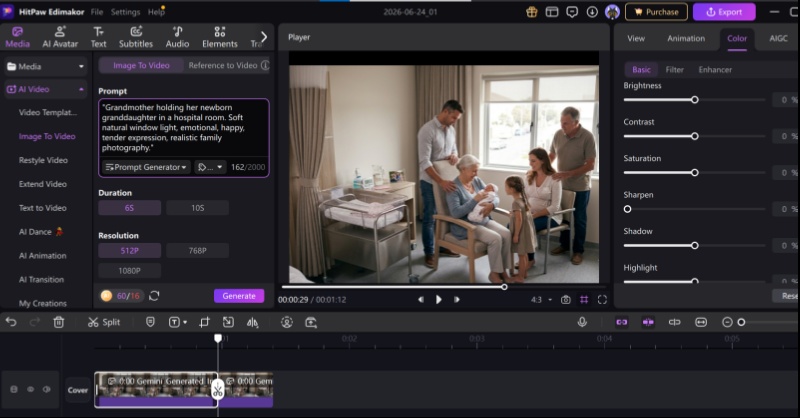800x418 pixels.
Task: Open the Animation tab
Action: (x=686, y=38)
